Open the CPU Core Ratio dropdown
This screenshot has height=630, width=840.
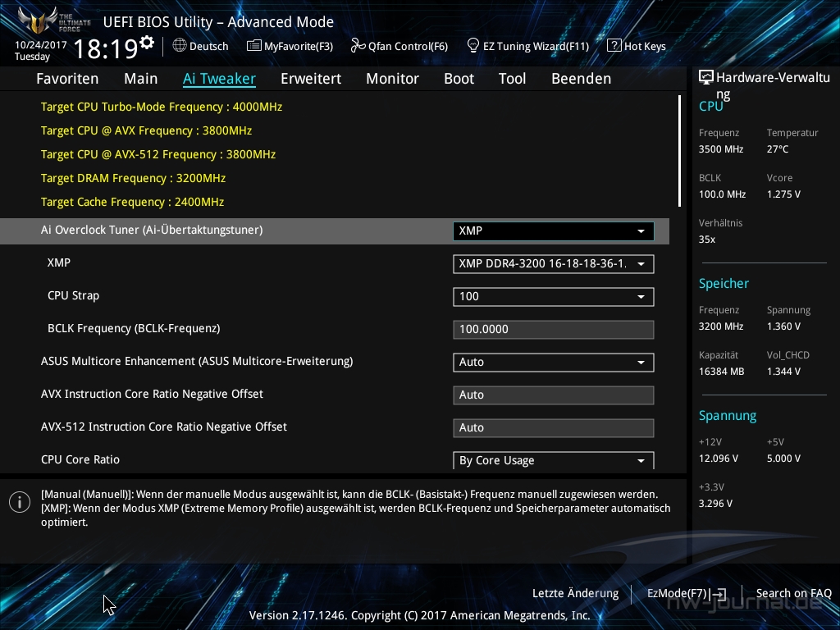[x=554, y=460]
